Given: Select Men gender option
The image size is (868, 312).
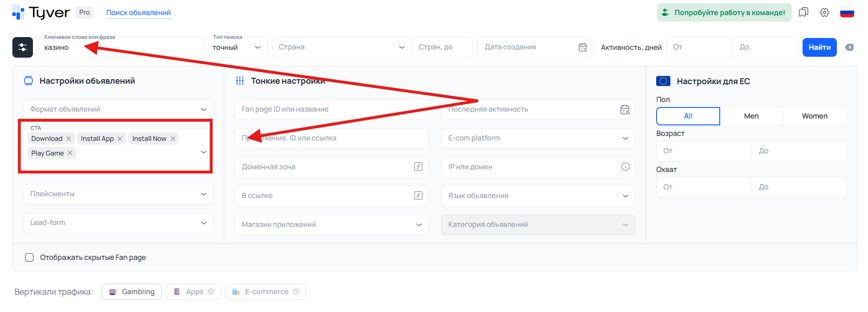Looking at the screenshot, I should pos(751,116).
